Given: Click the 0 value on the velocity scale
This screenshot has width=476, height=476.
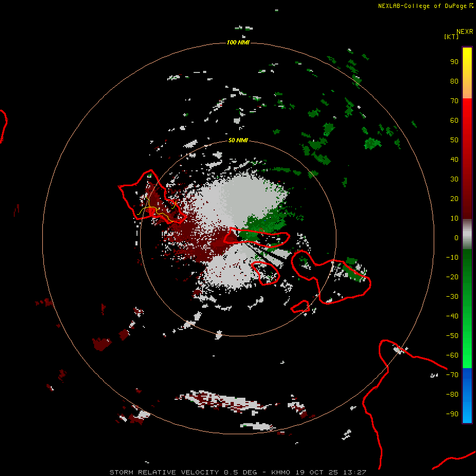Looking at the screenshot, I should click(x=456, y=237).
